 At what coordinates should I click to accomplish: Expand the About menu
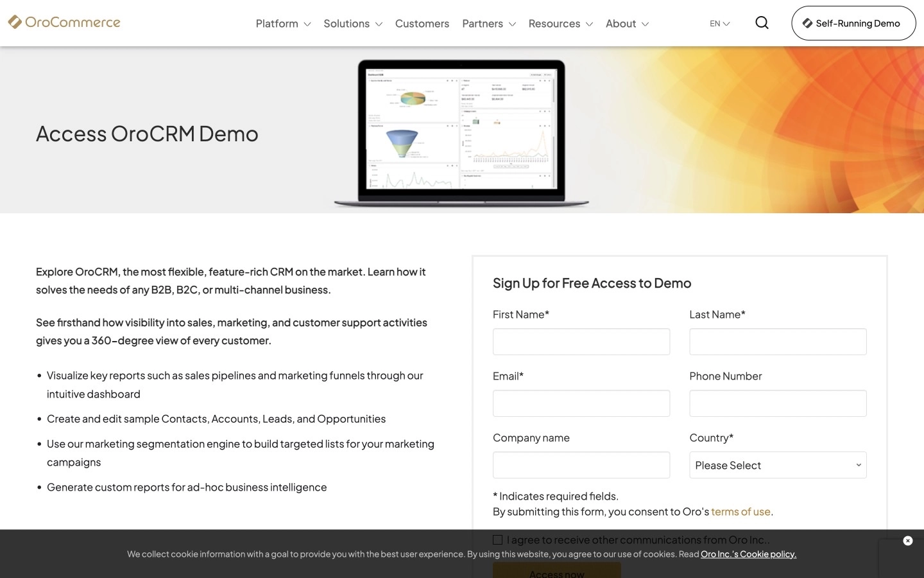click(627, 24)
